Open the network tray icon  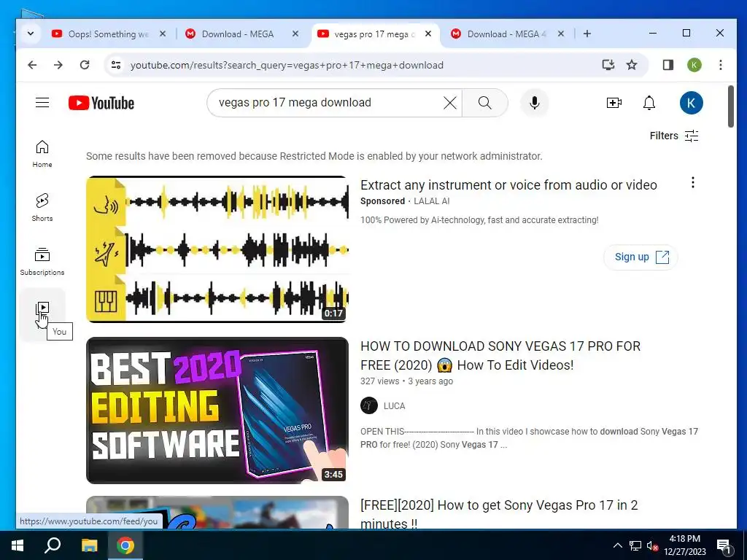[x=635, y=545]
